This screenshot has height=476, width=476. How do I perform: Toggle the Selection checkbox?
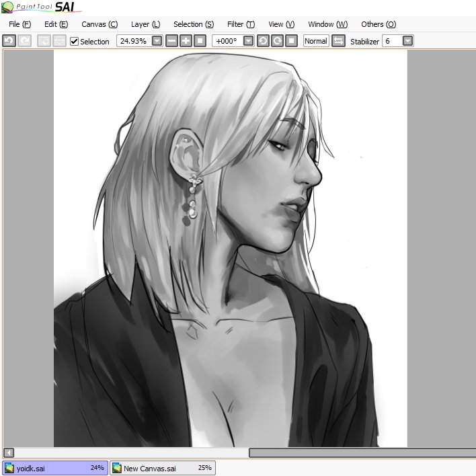[x=74, y=41]
